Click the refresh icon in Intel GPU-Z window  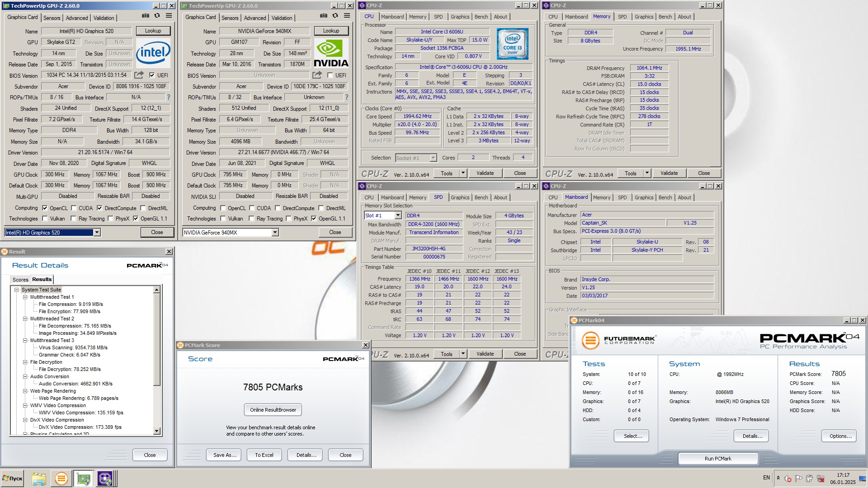pyautogui.click(x=157, y=15)
